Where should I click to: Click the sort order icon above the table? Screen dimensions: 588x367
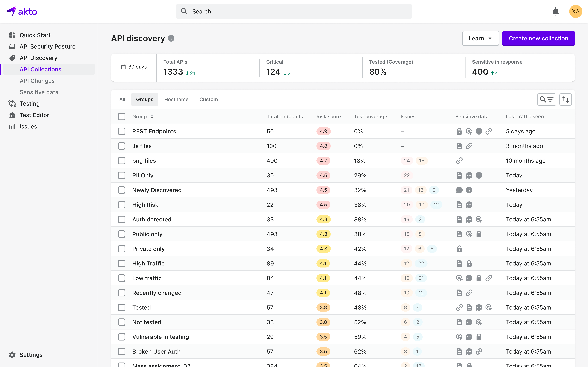(565, 99)
